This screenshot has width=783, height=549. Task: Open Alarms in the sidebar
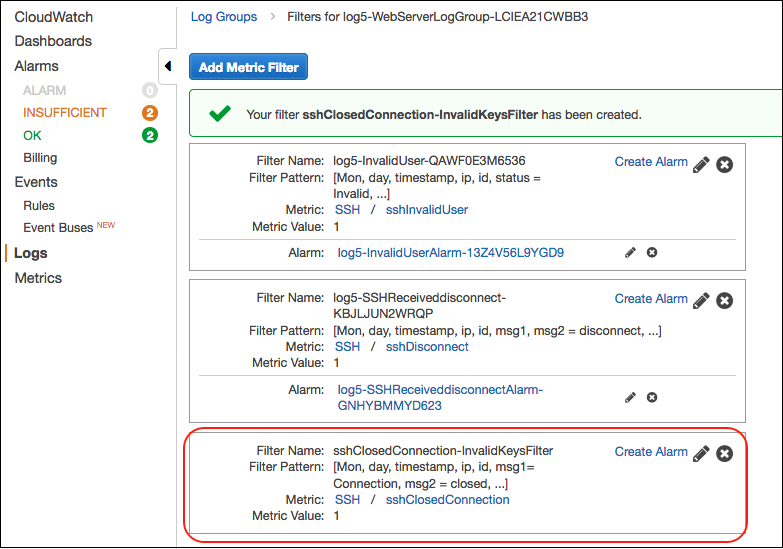[36, 66]
